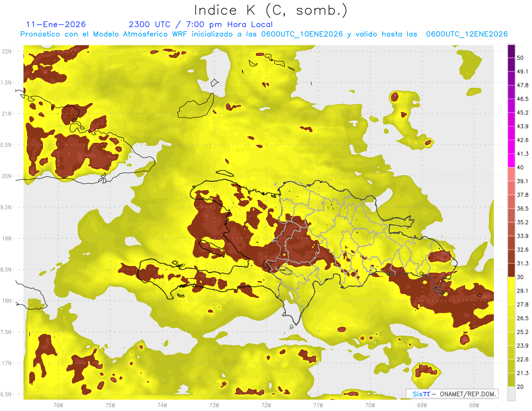
Task: Click the colorbar value "50"
Action: point(520,58)
